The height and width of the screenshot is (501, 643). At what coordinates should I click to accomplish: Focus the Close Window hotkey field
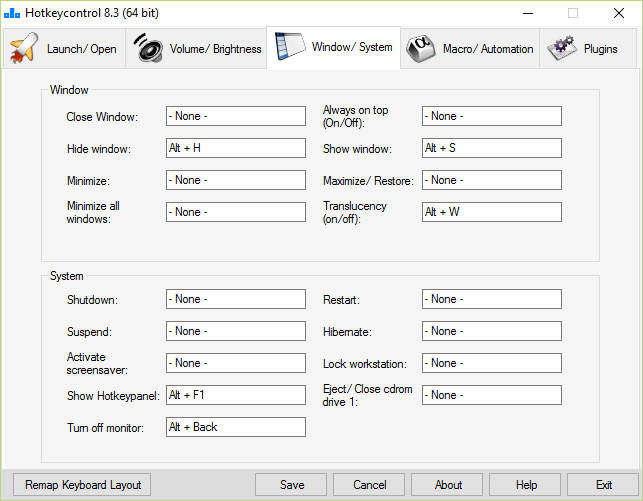click(236, 116)
